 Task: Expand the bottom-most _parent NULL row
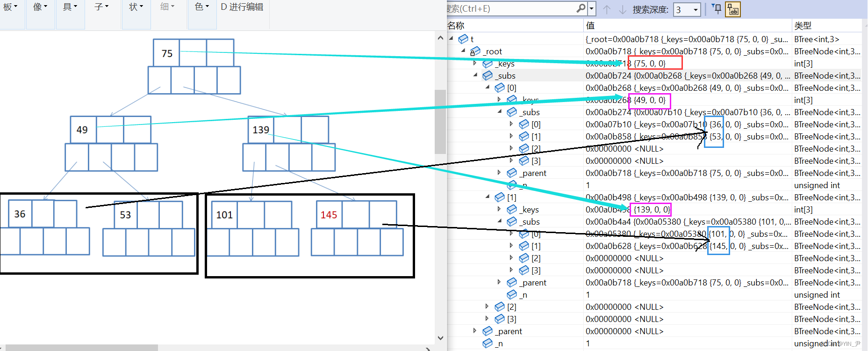tap(475, 330)
